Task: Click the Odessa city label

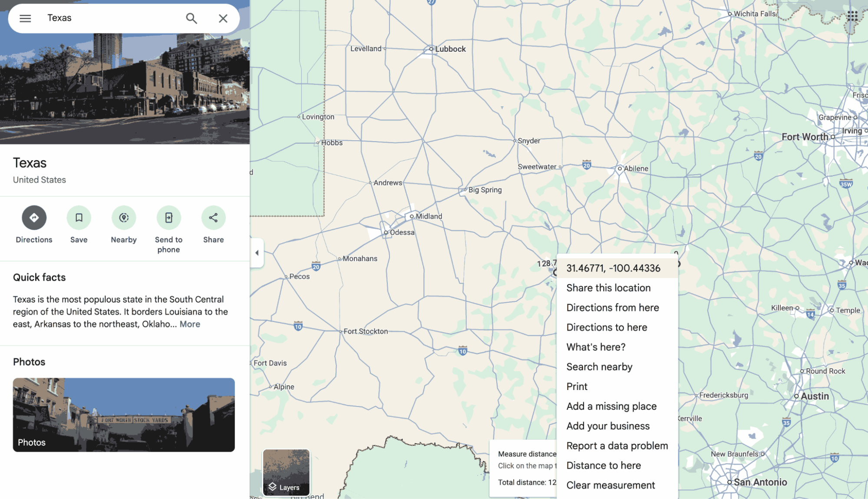Action: tap(402, 232)
